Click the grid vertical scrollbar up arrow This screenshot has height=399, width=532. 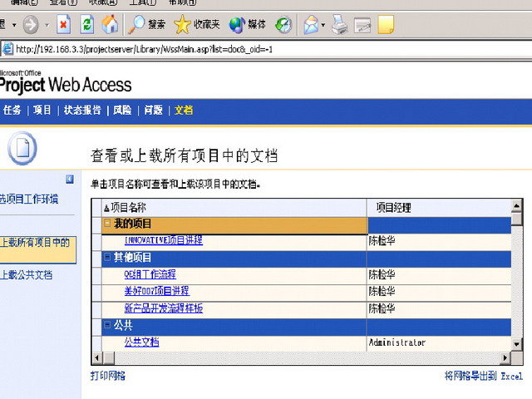[516, 205]
